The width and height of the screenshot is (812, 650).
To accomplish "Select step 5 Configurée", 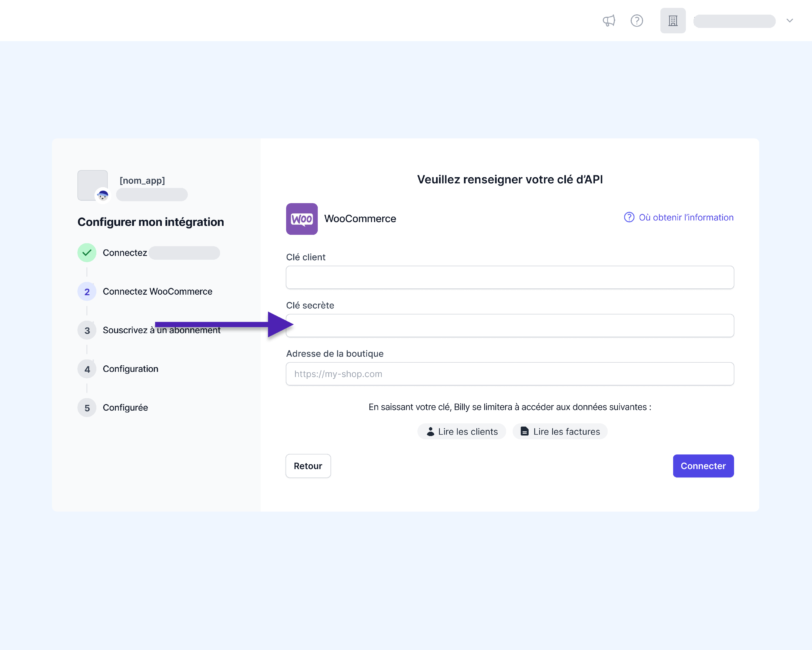I will pyautogui.click(x=113, y=408).
